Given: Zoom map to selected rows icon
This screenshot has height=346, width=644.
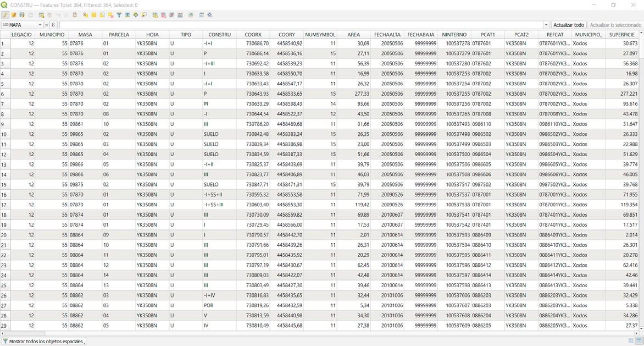Looking at the screenshot, I should pos(144,15).
